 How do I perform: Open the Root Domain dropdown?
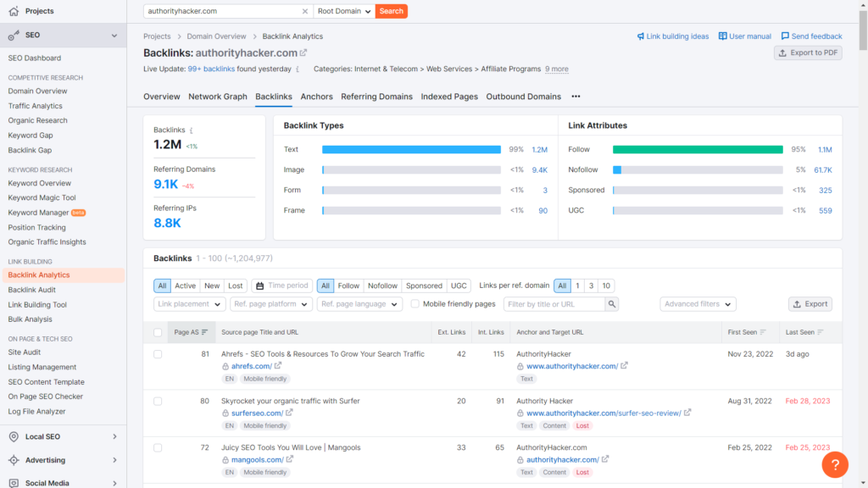(x=344, y=11)
